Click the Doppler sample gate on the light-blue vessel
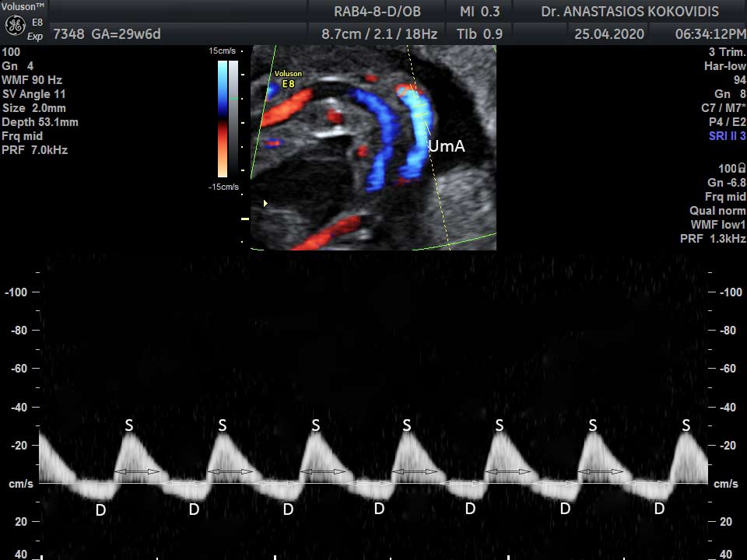 pyautogui.click(x=419, y=110)
